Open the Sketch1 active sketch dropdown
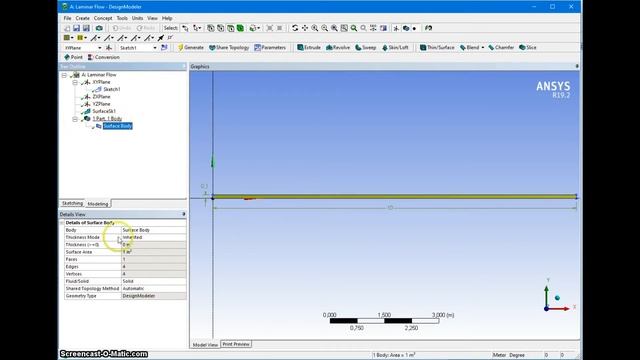 click(x=155, y=48)
